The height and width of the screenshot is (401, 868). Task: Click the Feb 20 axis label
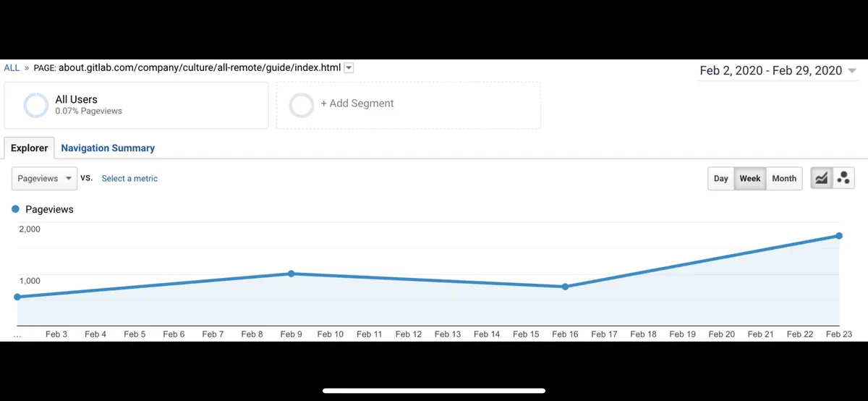pyautogui.click(x=721, y=334)
